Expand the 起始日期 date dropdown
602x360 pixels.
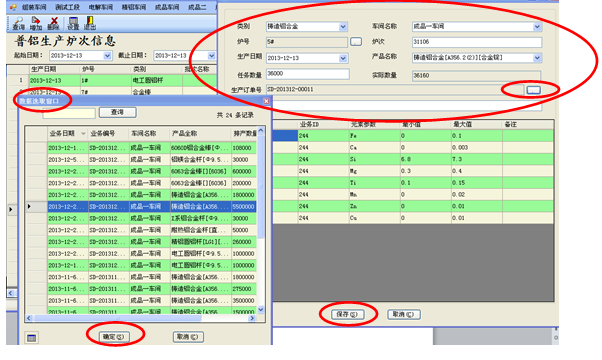(107, 56)
